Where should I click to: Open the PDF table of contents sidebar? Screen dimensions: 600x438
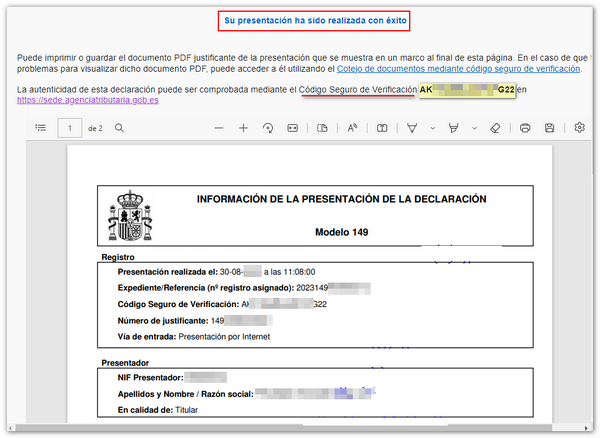[40, 128]
